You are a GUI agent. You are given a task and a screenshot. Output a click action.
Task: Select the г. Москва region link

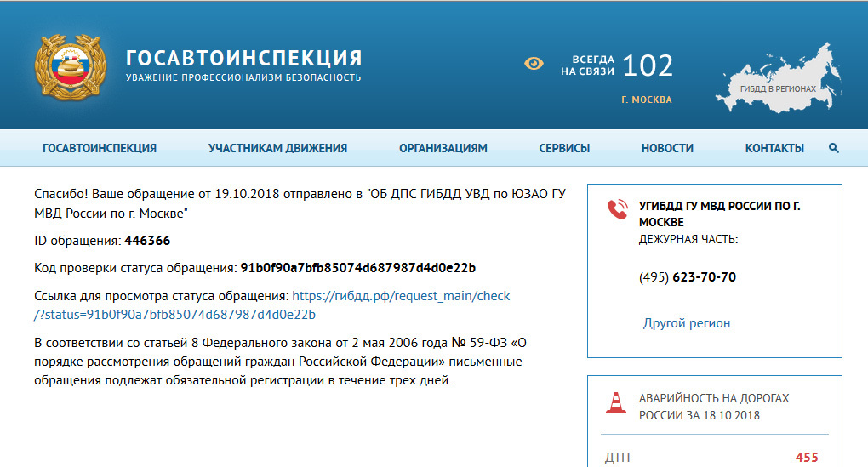tap(647, 100)
